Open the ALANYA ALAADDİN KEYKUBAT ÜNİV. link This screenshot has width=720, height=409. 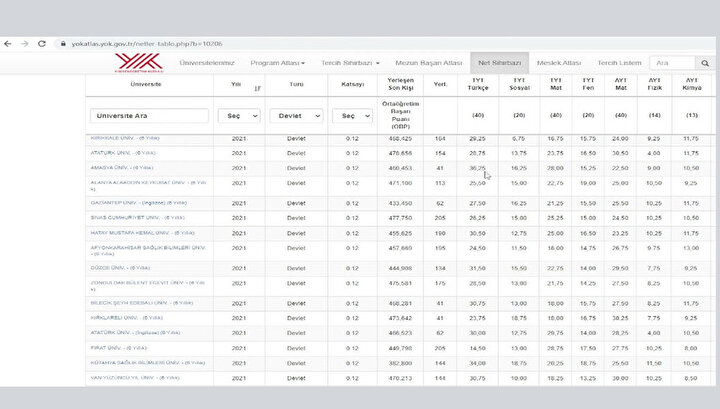point(148,185)
